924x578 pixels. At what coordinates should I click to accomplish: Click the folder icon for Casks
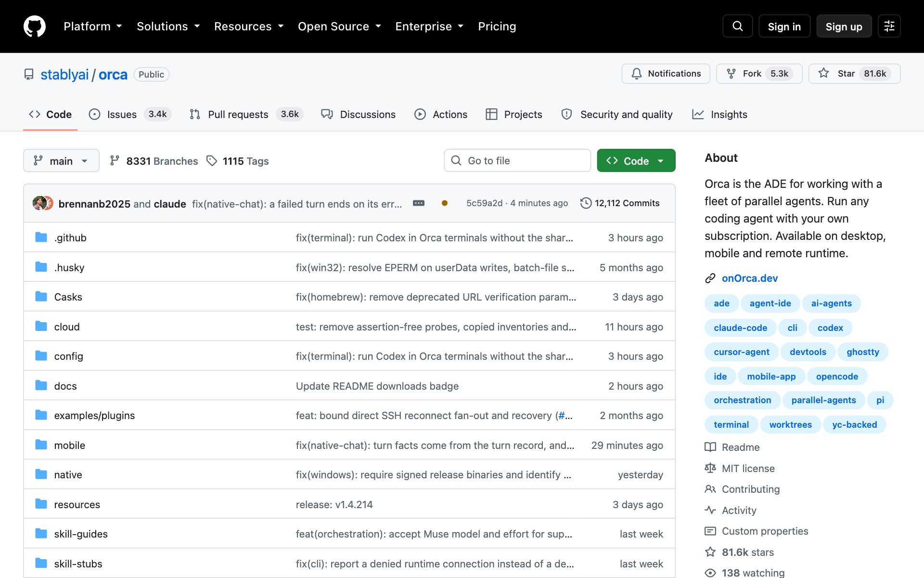tap(41, 297)
